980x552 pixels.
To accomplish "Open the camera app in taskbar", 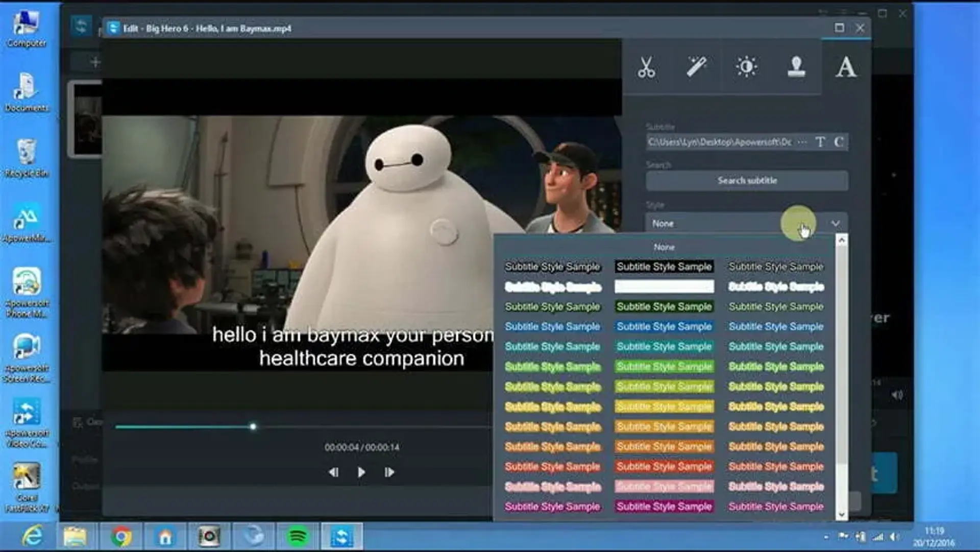I will point(209,537).
